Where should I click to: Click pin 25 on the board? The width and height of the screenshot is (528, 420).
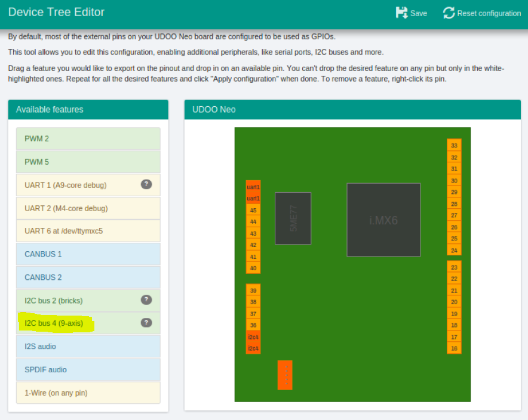pyautogui.click(x=455, y=239)
